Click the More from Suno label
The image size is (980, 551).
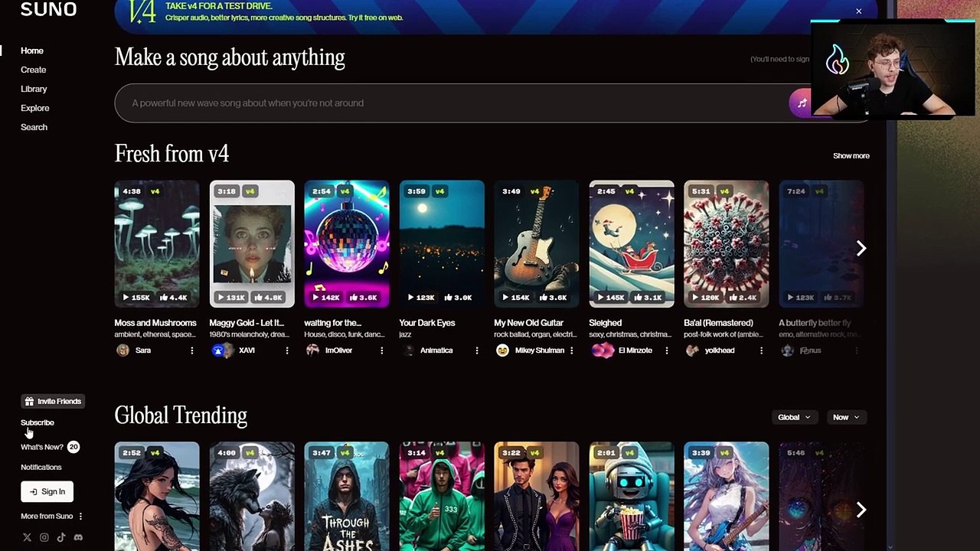click(x=47, y=517)
